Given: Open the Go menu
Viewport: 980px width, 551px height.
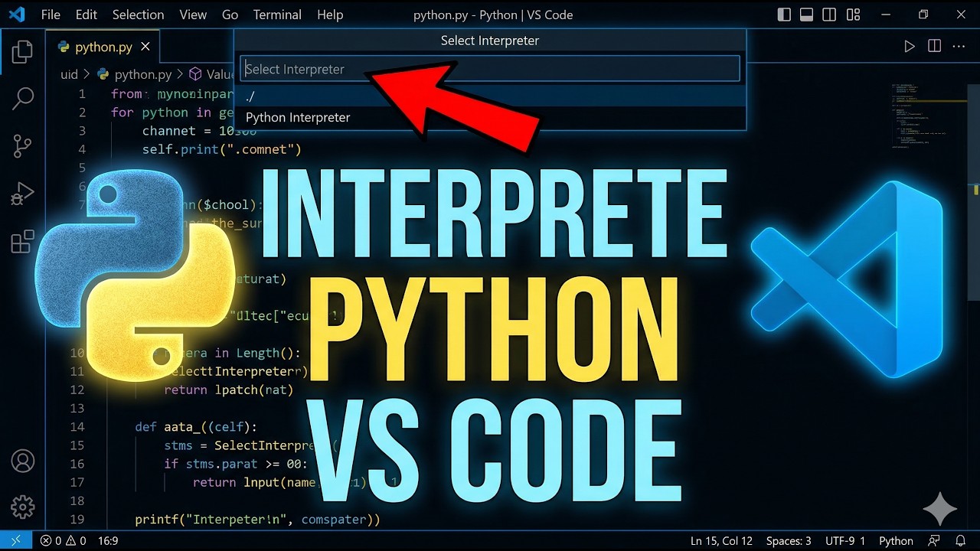Looking at the screenshot, I should (230, 15).
